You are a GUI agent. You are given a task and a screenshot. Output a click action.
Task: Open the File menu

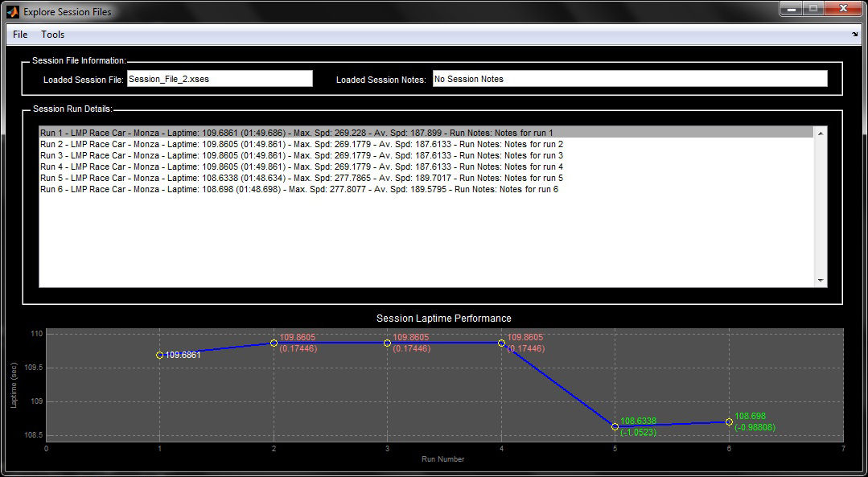[x=20, y=35]
